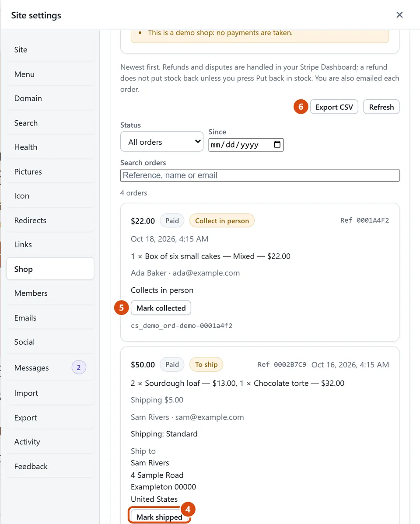
Task: Click the Collect in person badge
Action: tap(222, 221)
